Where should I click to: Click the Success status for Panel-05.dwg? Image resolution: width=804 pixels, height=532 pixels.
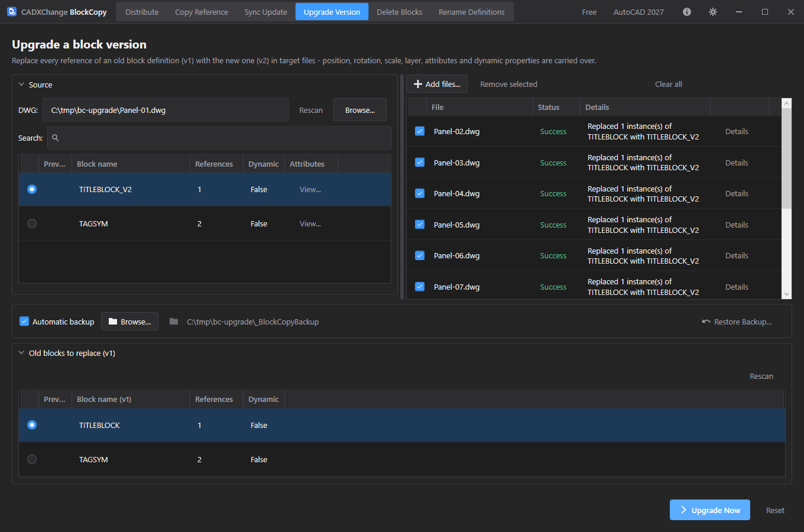tap(553, 225)
